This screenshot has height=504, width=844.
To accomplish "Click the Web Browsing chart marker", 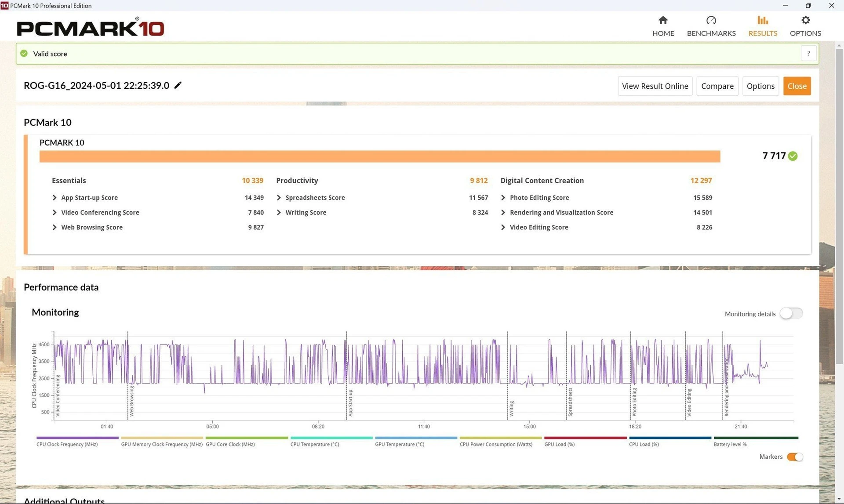I will (x=131, y=401).
